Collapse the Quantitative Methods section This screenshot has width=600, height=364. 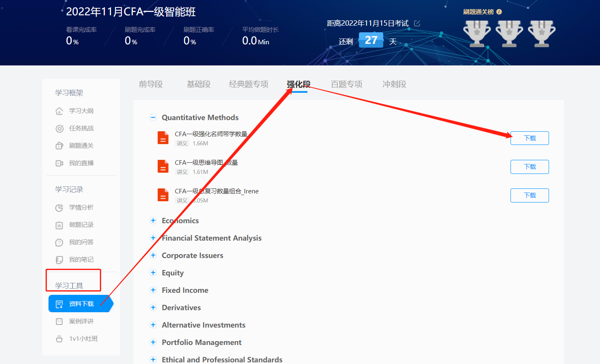pos(153,118)
